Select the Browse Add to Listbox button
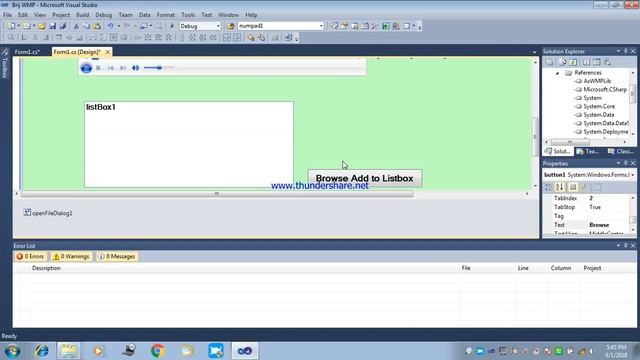 (364, 178)
